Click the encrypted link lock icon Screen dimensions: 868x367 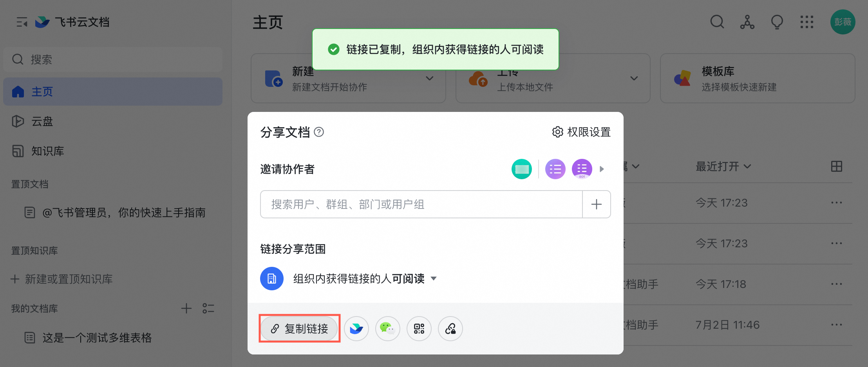pyautogui.click(x=450, y=329)
